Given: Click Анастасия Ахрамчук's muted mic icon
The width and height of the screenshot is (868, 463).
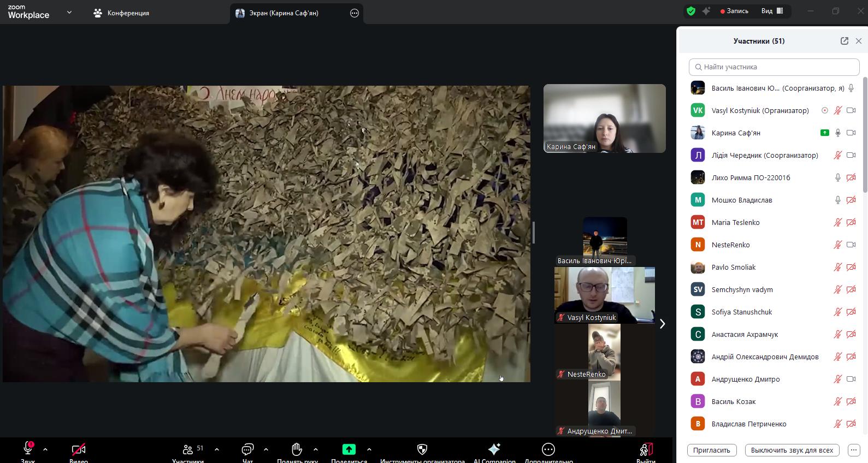Looking at the screenshot, I should coord(837,334).
